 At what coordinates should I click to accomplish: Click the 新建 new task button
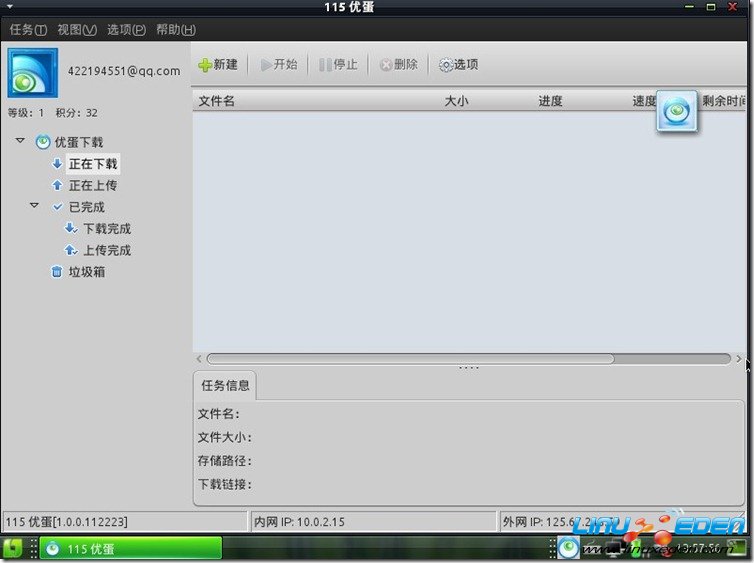(x=218, y=64)
